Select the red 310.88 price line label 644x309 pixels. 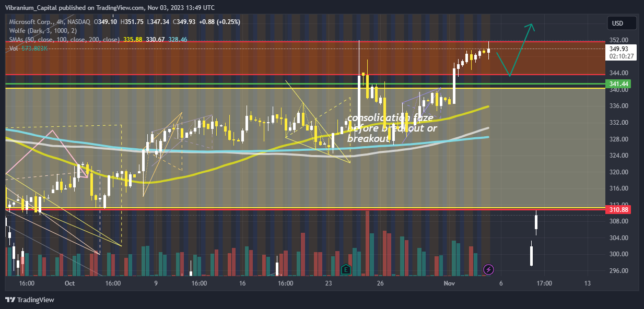coord(618,209)
